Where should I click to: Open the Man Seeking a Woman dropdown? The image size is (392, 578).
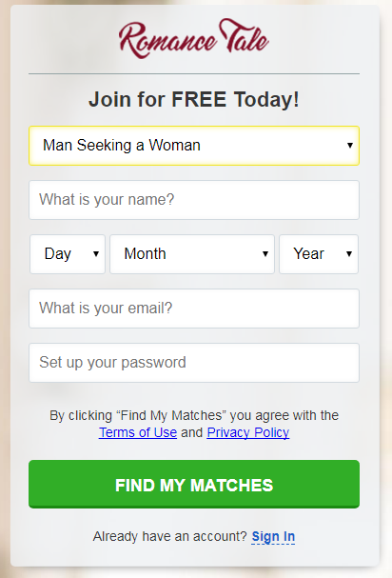pos(194,146)
